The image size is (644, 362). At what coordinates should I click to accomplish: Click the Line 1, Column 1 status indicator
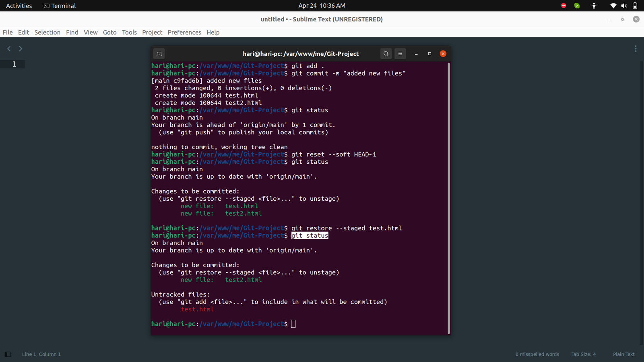(41, 354)
